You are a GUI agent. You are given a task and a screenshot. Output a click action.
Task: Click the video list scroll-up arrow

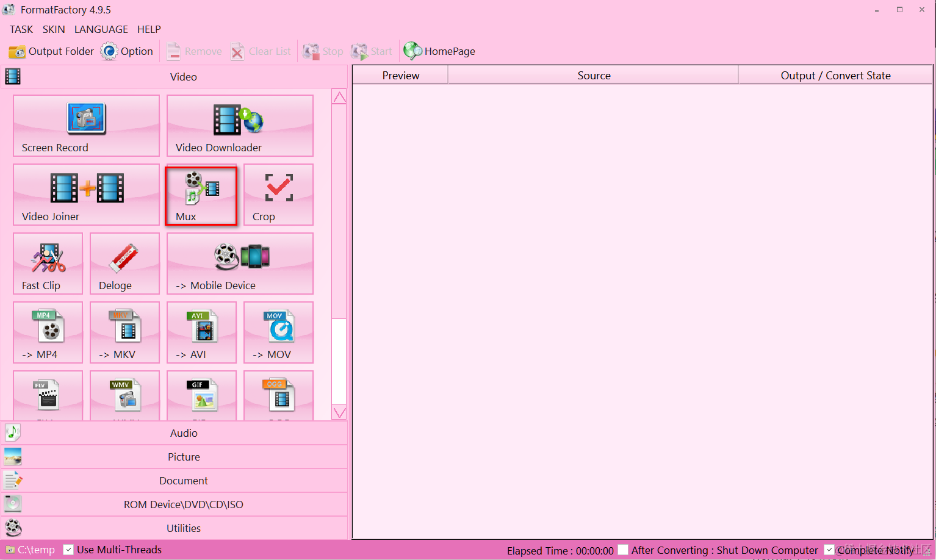click(339, 97)
